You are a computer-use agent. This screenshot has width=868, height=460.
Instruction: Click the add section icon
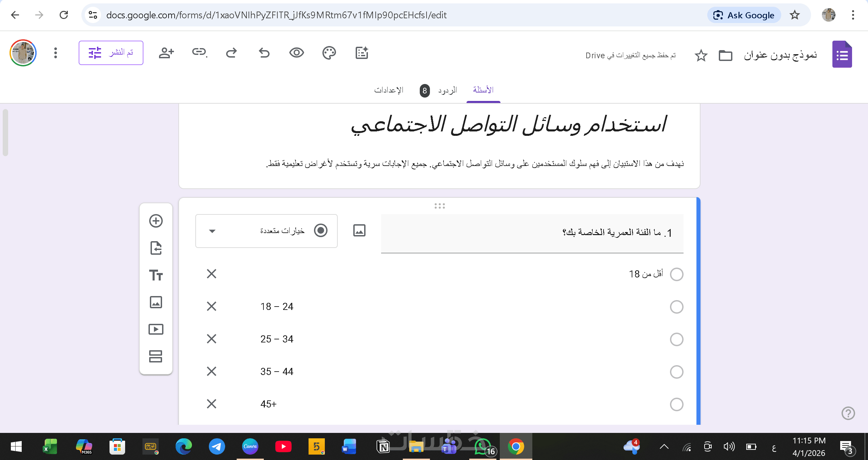click(x=156, y=356)
